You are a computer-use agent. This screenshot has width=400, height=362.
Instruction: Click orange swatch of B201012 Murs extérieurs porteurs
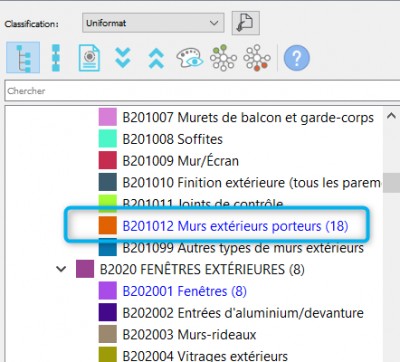click(108, 225)
